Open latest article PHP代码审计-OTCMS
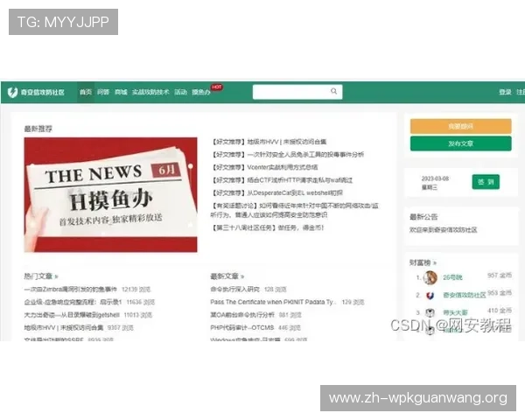Image resolution: width=525 pixels, height=420 pixels. [242, 327]
